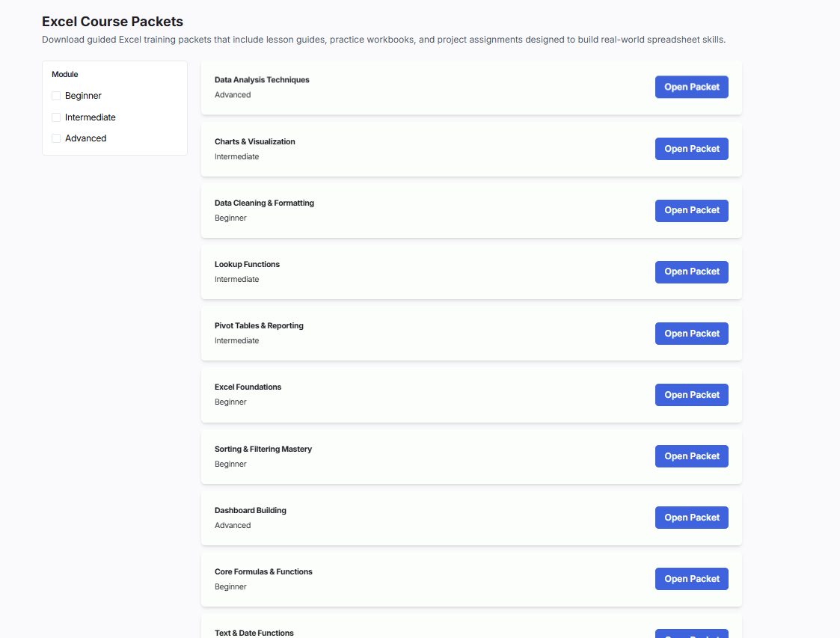Select the Pivot Tables & Reporting title
The height and width of the screenshot is (638, 840).
[x=259, y=325]
